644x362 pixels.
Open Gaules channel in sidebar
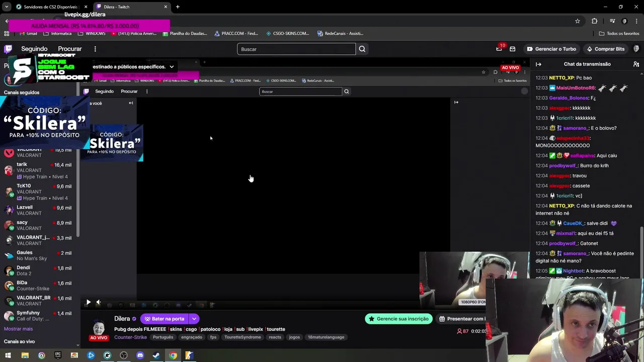click(x=40, y=255)
